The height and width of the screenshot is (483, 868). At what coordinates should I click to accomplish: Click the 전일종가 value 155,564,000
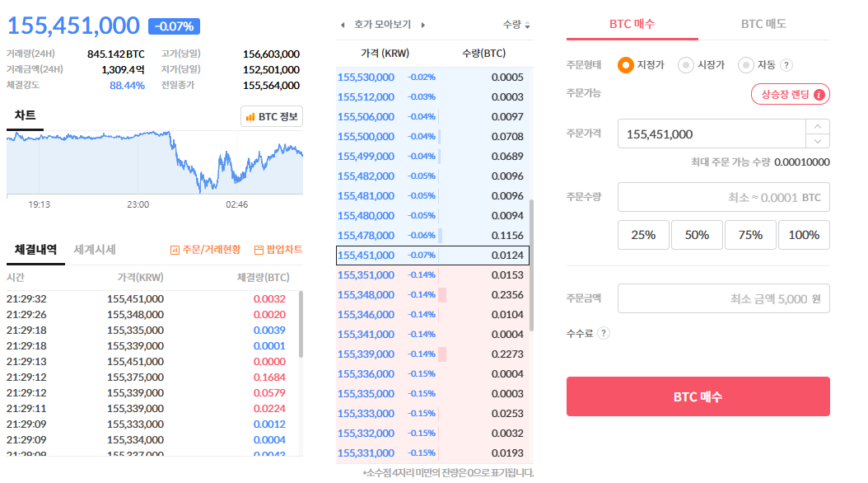point(271,86)
